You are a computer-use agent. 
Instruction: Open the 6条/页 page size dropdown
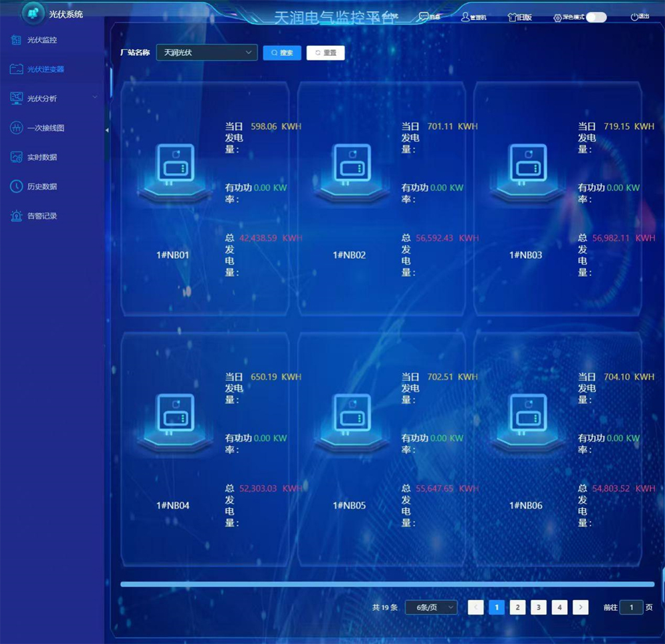tap(431, 607)
